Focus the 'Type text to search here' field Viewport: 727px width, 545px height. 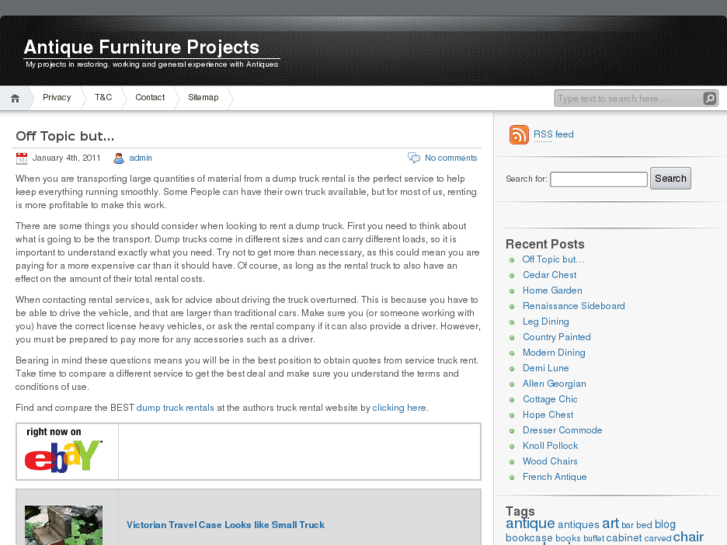click(x=628, y=98)
